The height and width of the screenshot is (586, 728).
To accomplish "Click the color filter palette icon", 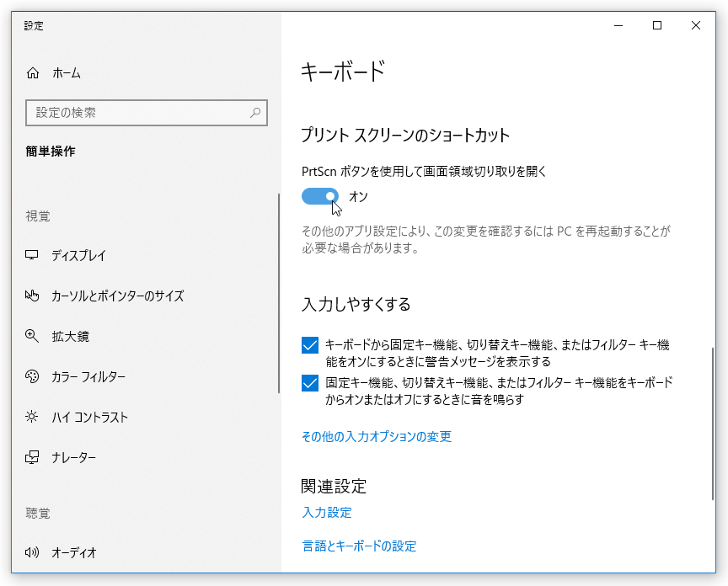I will pyautogui.click(x=31, y=376).
